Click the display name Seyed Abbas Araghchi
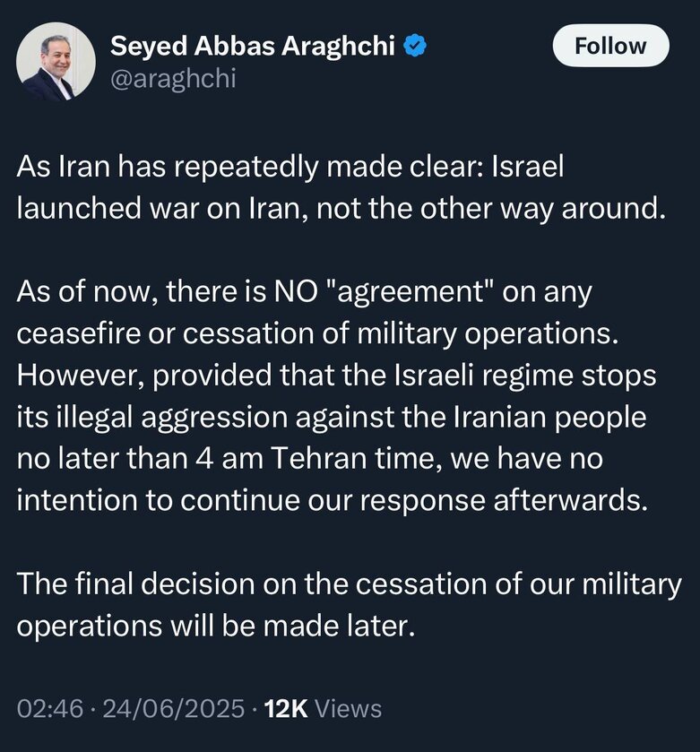 point(253,46)
